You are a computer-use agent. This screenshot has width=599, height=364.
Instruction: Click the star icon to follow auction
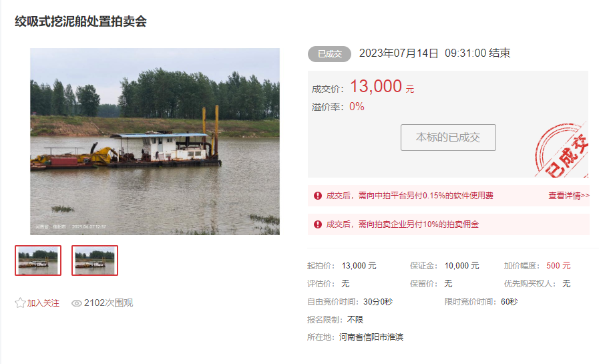tap(20, 303)
